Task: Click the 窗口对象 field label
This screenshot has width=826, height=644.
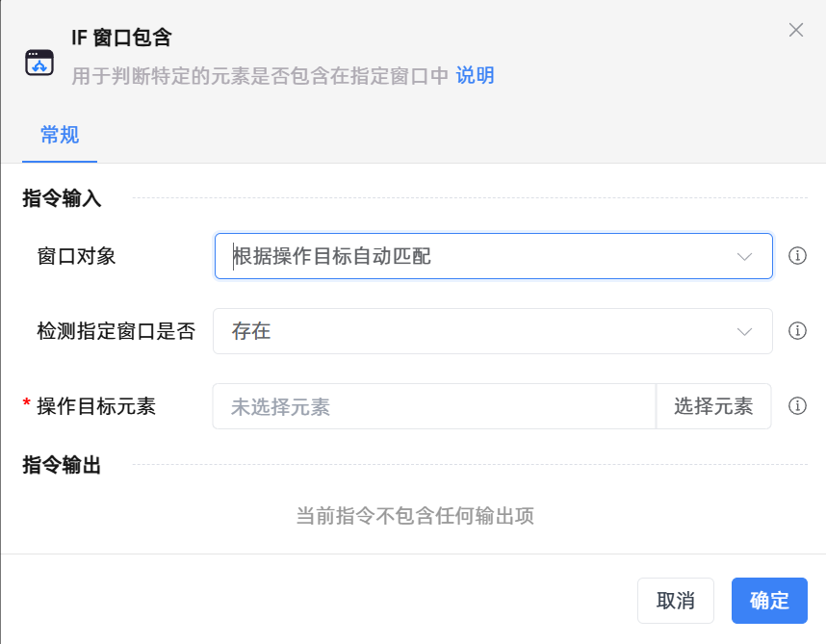Action: (x=76, y=256)
